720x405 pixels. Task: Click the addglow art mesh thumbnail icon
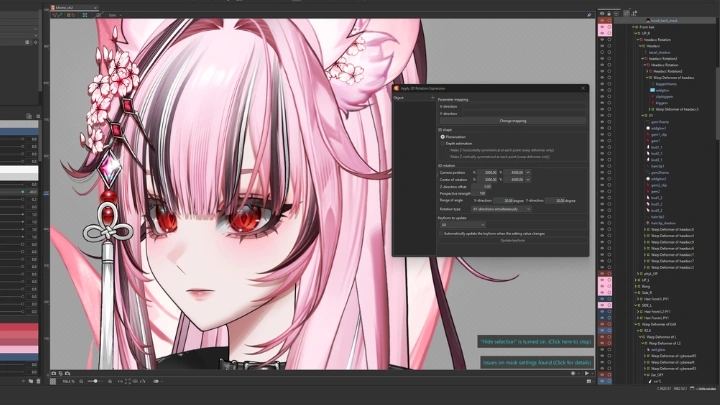652,90
